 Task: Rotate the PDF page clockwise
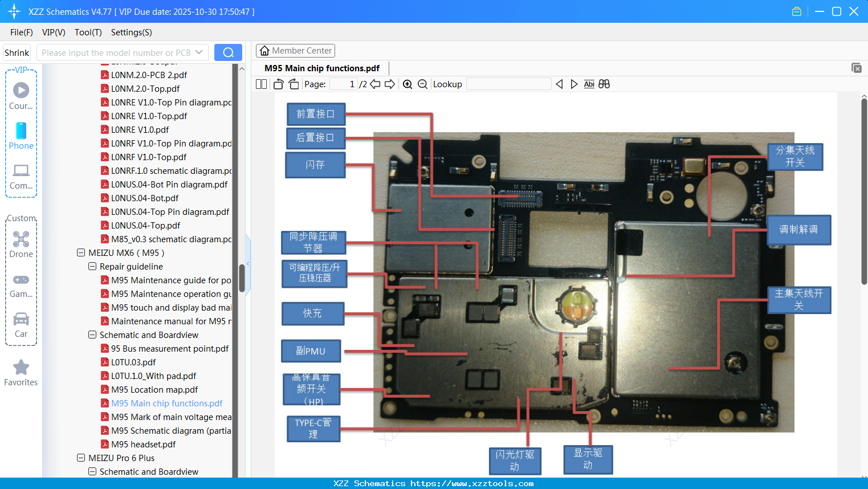(294, 84)
